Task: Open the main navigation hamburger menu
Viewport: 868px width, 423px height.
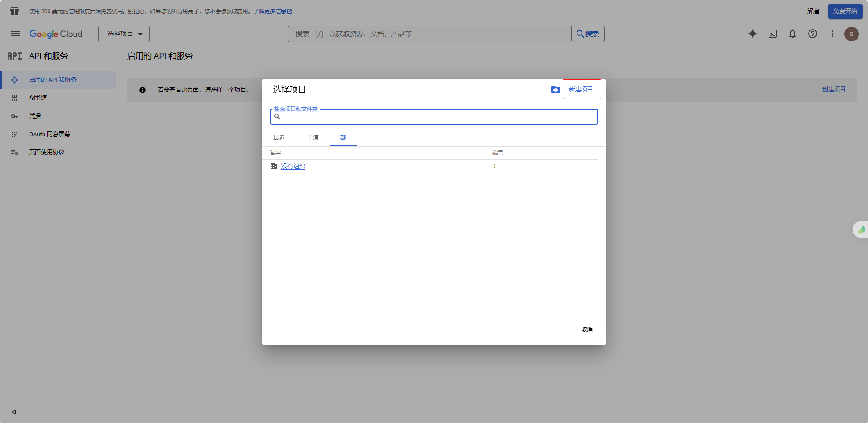Action: [x=15, y=34]
